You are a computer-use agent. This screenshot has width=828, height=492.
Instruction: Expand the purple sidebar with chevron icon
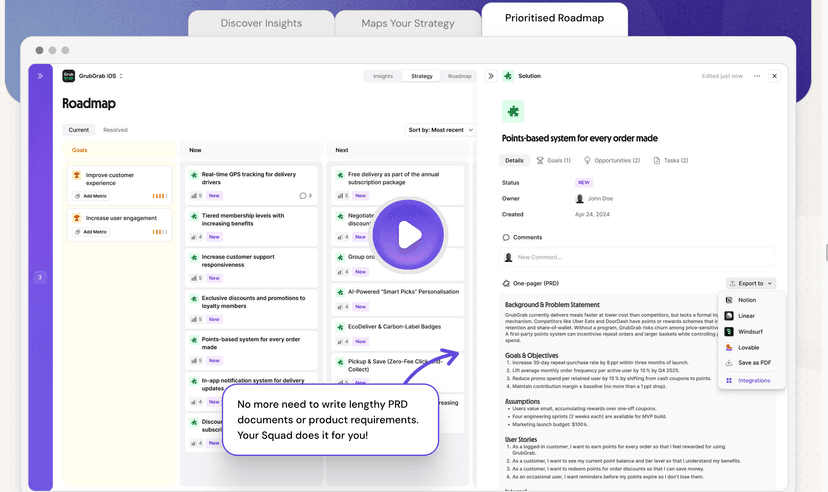point(40,76)
